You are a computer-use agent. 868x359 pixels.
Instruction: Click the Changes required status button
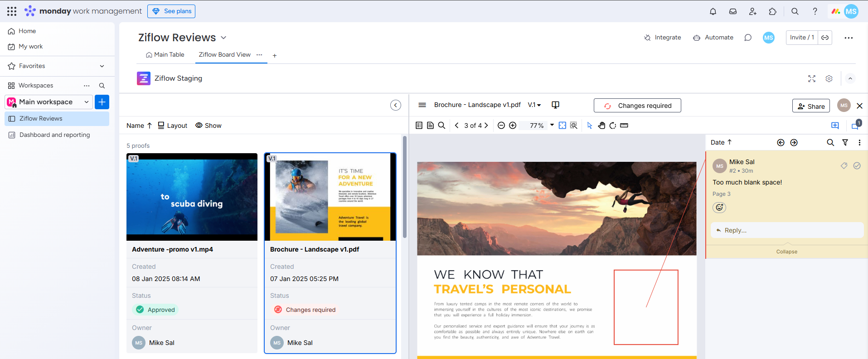[x=637, y=106]
